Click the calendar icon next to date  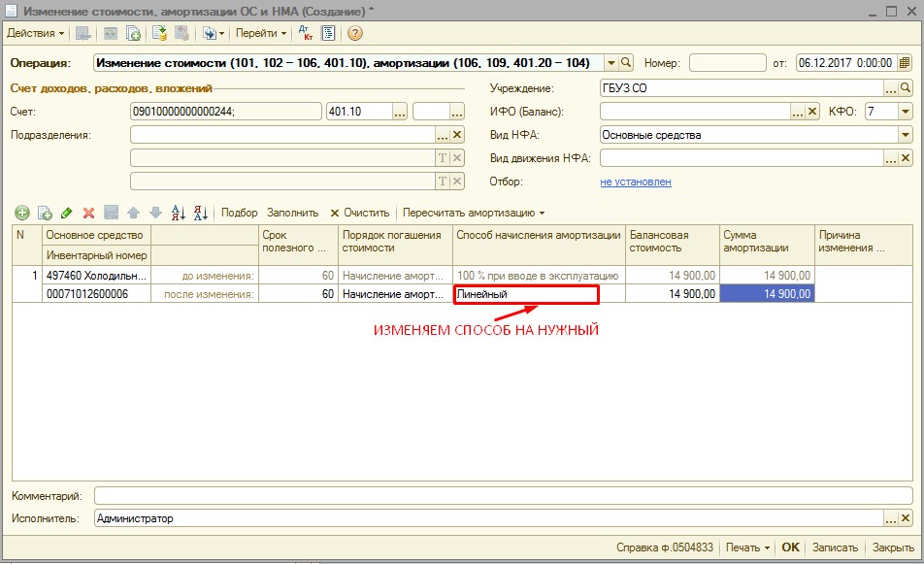point(906,62)
